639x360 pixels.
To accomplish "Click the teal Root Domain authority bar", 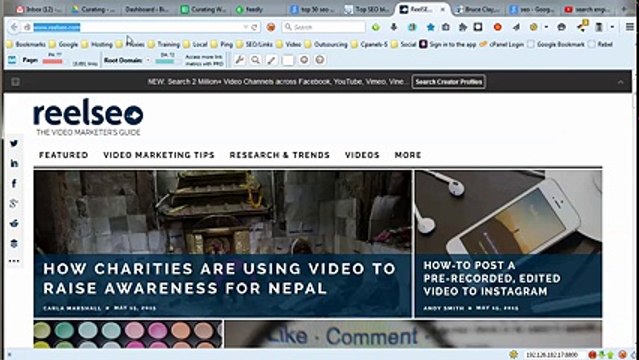I will pyautogui.click(x=165, y=62).
